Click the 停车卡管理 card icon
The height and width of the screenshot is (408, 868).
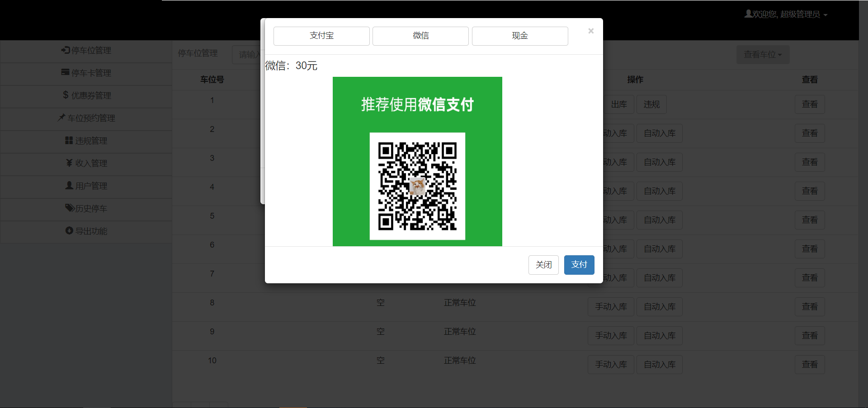tap(66, 72)
